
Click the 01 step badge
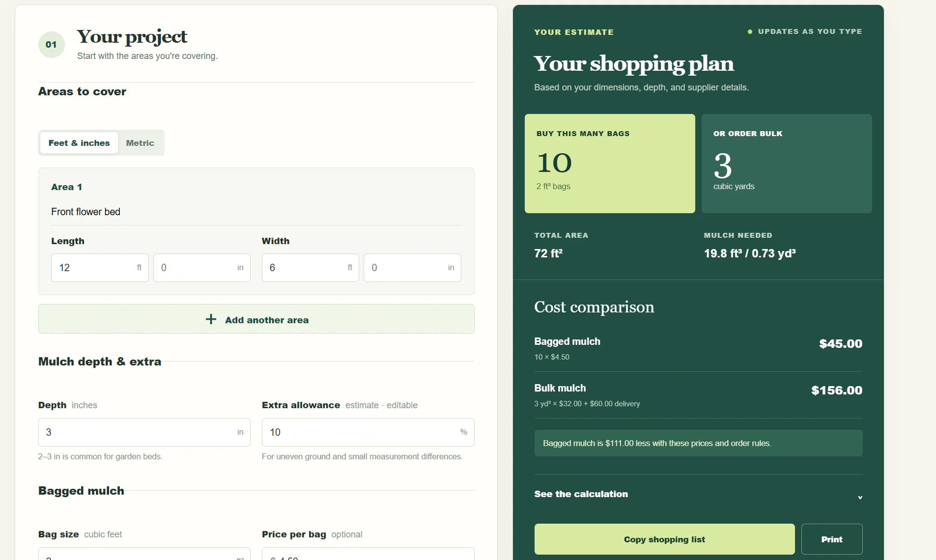click(52, 45)
